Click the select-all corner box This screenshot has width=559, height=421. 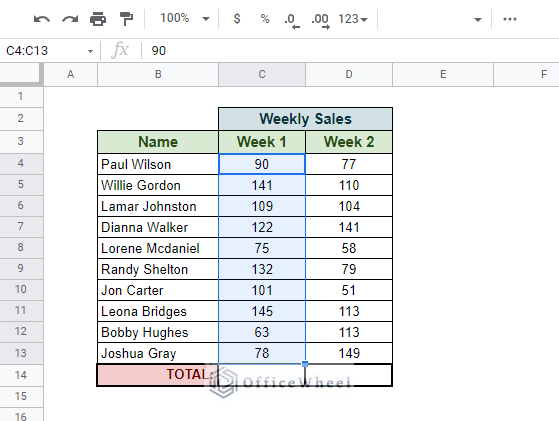[x=21, y=74]
